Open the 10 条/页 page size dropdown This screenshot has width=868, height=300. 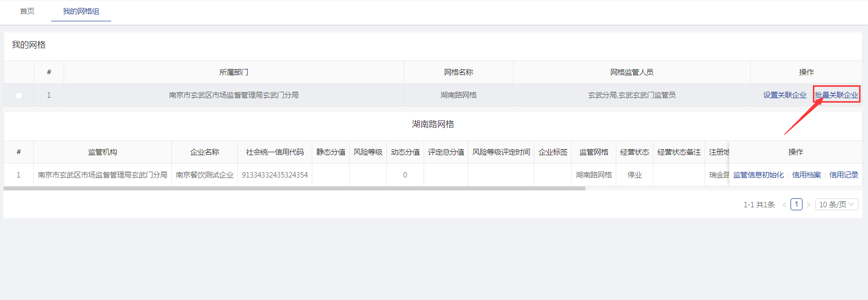[838, 205]
